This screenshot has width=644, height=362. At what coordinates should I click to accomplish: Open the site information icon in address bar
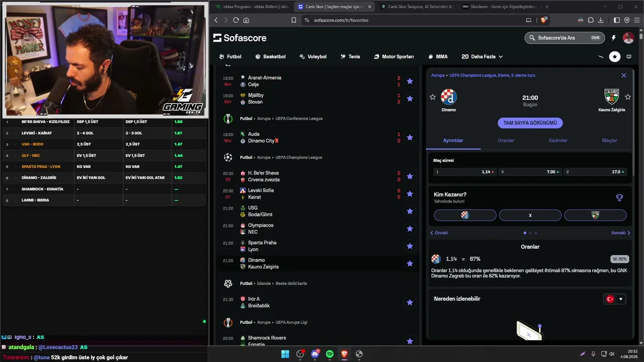click(x=306, y=20)
